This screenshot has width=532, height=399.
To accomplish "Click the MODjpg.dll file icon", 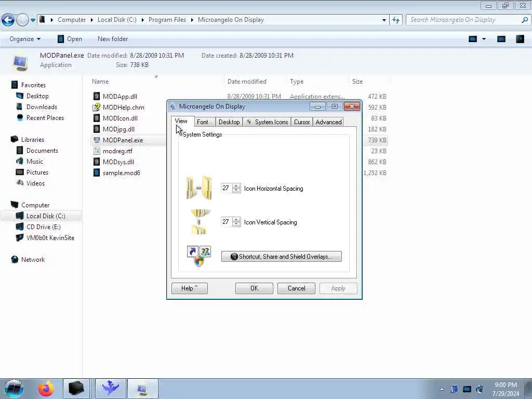I will [97, 129].
